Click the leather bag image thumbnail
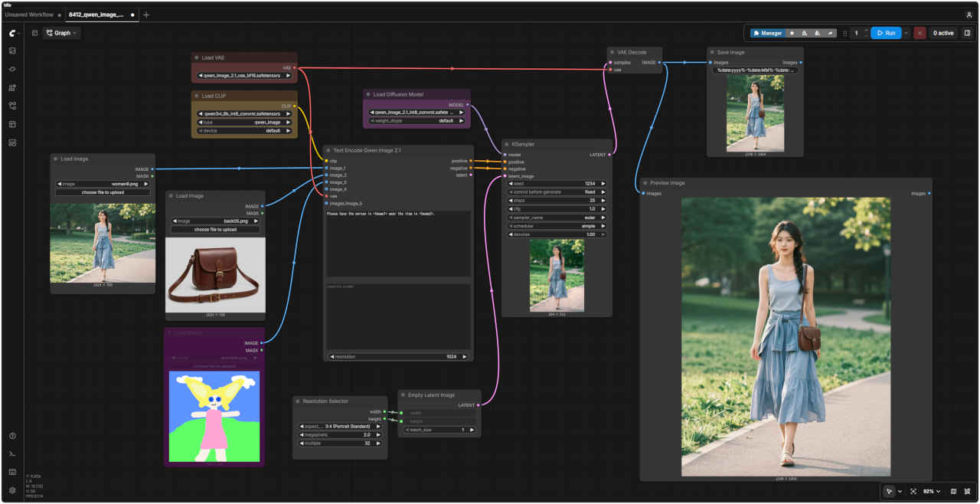The image size is (980, 504). pos(215,275)
